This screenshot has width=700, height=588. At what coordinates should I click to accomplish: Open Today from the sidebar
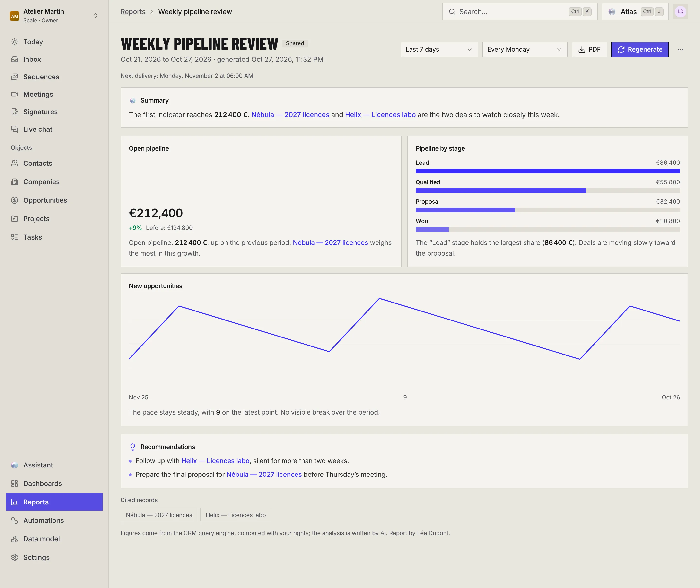[54, 42]
